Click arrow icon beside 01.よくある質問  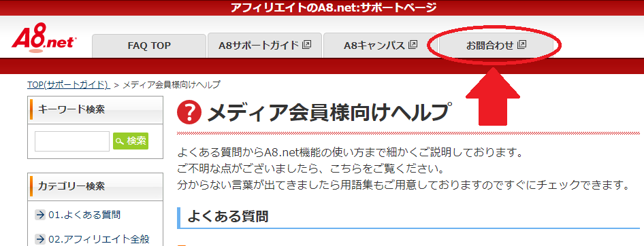point(40,215)
